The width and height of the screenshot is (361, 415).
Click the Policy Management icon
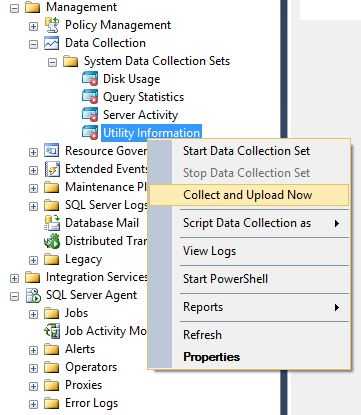tap(52, 25)
